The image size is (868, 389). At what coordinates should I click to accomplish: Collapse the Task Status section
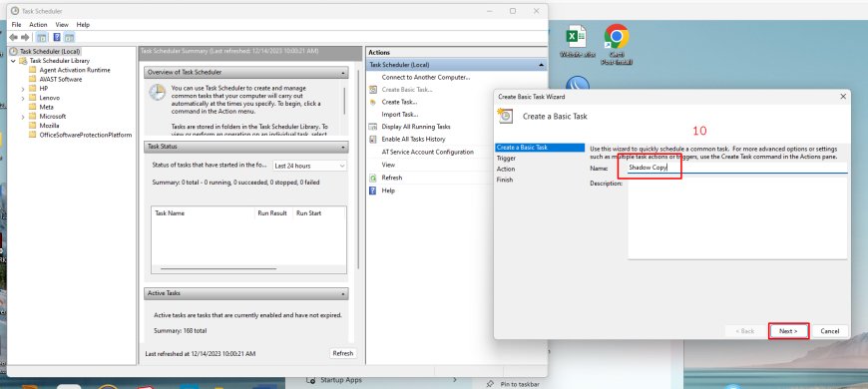[x=343, y=147]
